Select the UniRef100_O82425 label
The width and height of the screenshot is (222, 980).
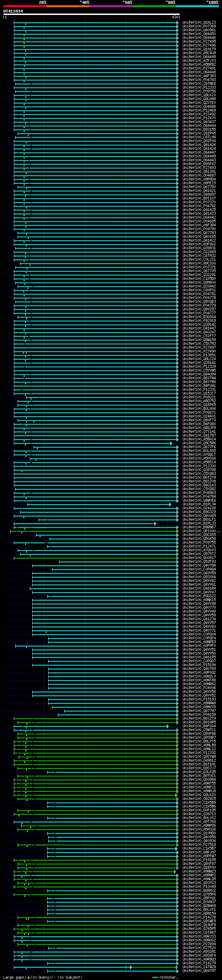[x=199, y=799]
